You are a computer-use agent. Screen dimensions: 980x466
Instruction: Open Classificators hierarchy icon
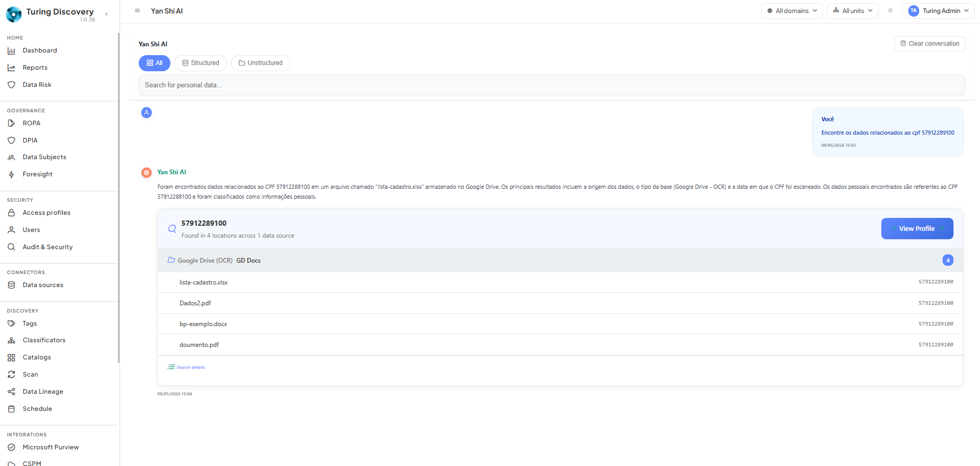[11, 340]
